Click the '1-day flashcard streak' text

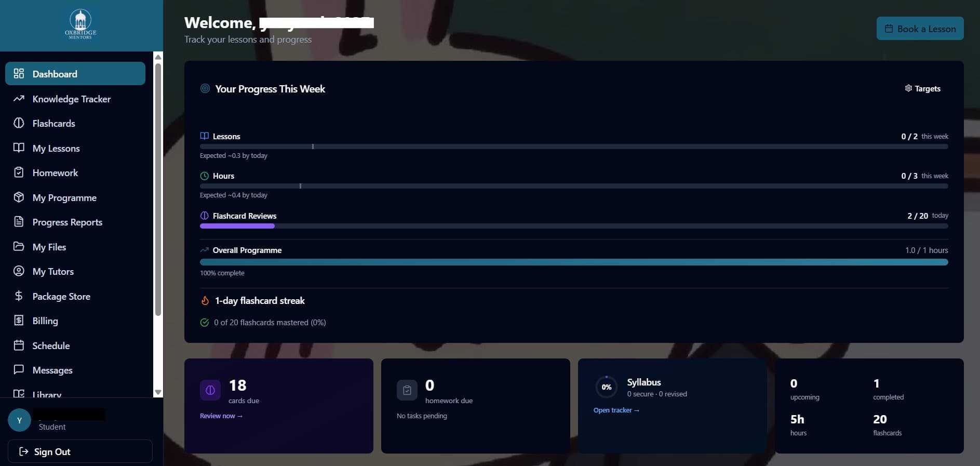[x=260, y=301]
